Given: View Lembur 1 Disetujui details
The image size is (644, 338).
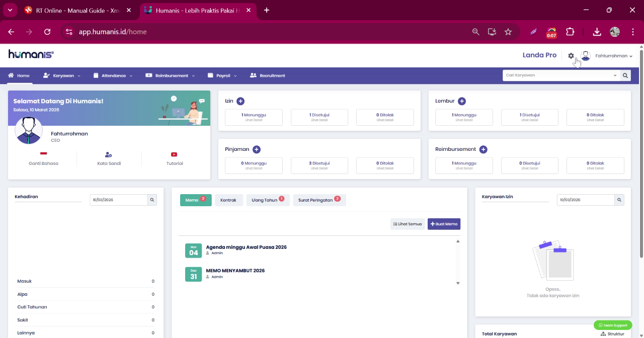Looking at the screenshot, I should (x=530, y=117).
